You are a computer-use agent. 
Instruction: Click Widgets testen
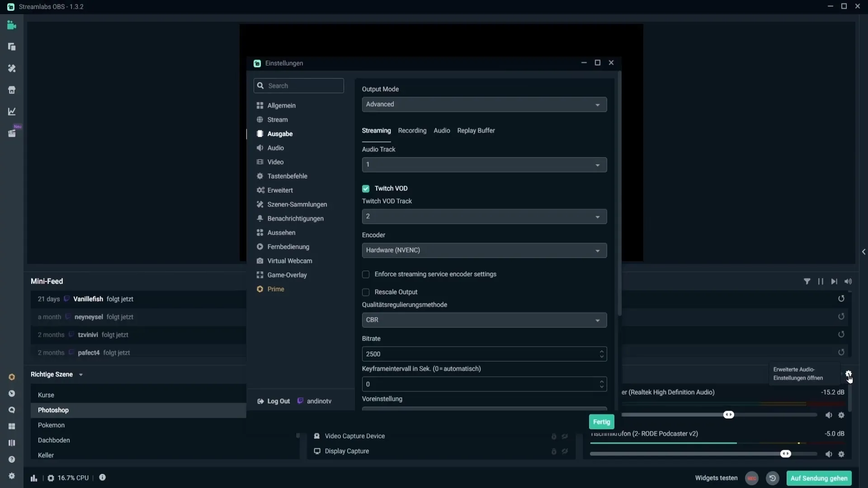716,478
